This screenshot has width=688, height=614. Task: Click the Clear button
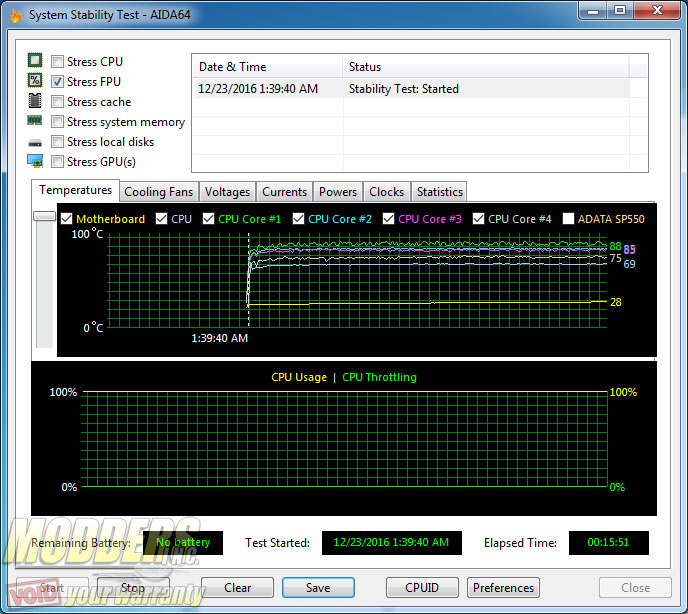(x=237, y=588)
